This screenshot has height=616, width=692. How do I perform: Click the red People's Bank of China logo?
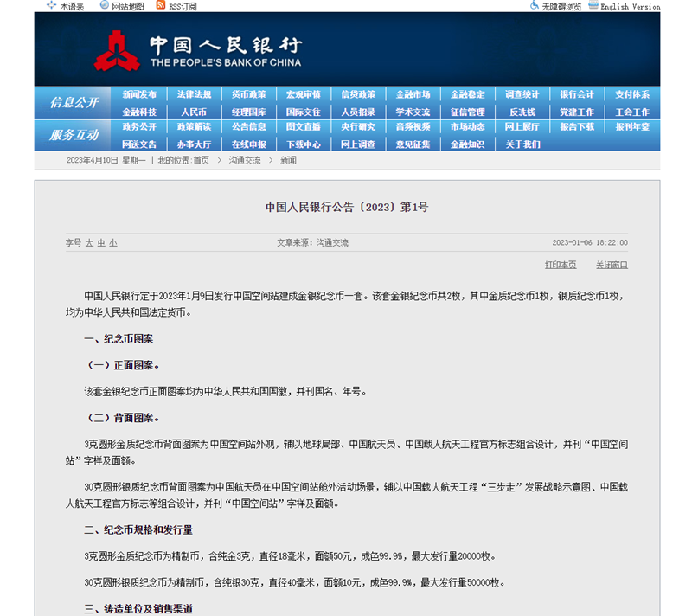pos(117,51)
